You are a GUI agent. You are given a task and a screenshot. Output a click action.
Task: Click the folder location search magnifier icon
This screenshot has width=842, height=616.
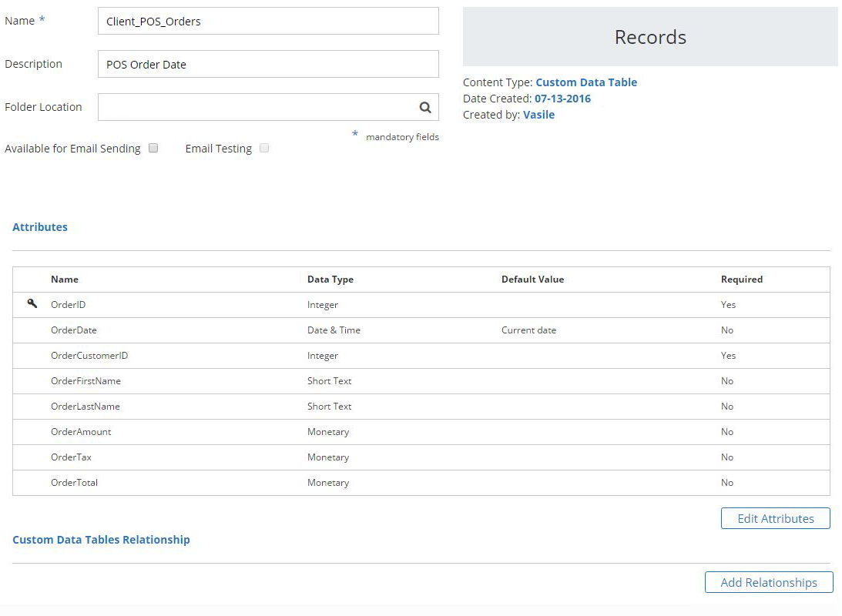pyautogui.click(x=425, y=107)
